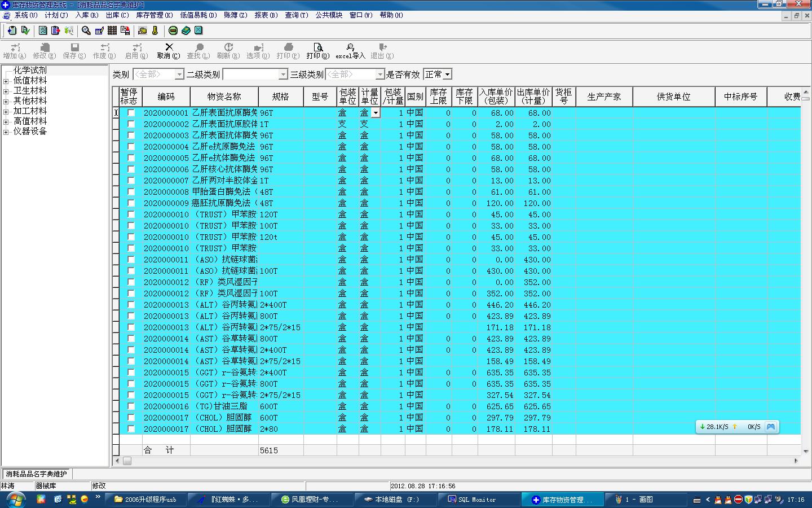The height and width of the screenshot is (508, 812).
Task: Click the black grid toolbar icon
Action: 112,30
